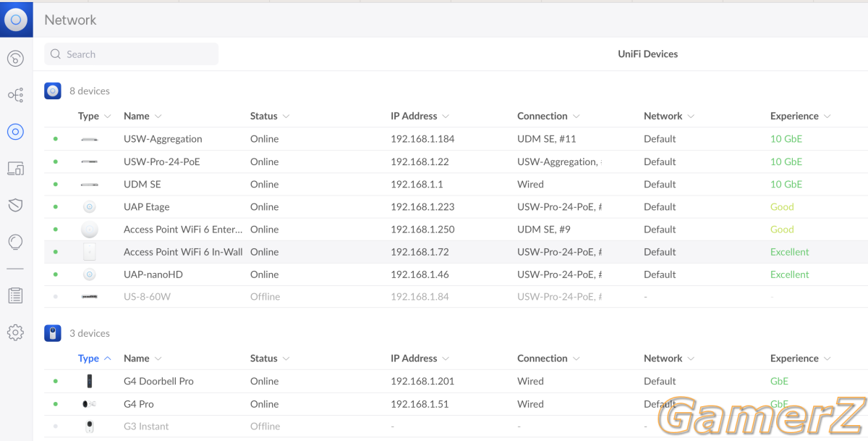Open the Client Devices sidebar icon
The width and height of the screenshot is (868, 441).
click(15, 169)
